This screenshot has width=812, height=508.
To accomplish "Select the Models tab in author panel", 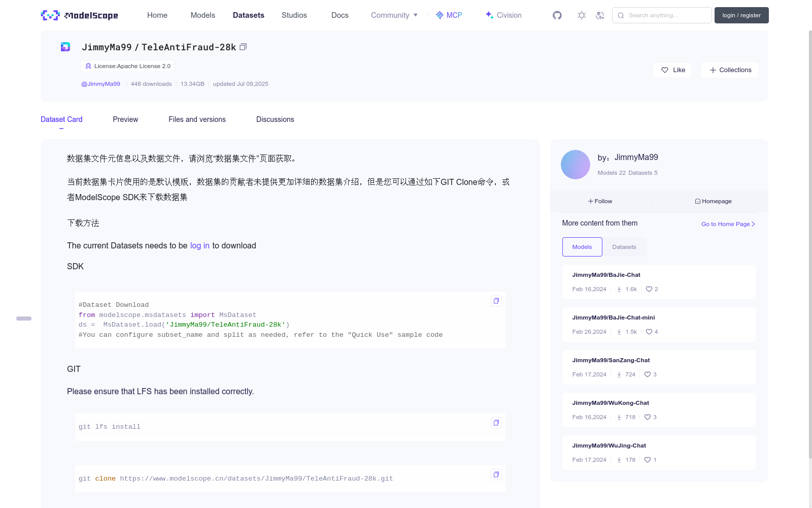I will pos(582,247).
